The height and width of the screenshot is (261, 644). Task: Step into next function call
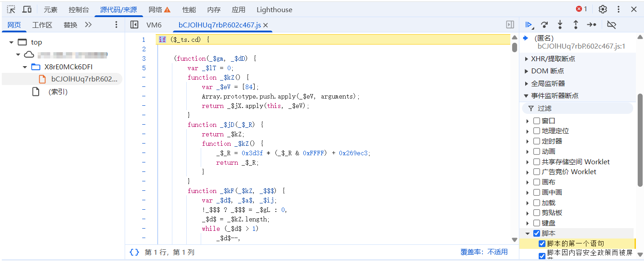[560, 25]
